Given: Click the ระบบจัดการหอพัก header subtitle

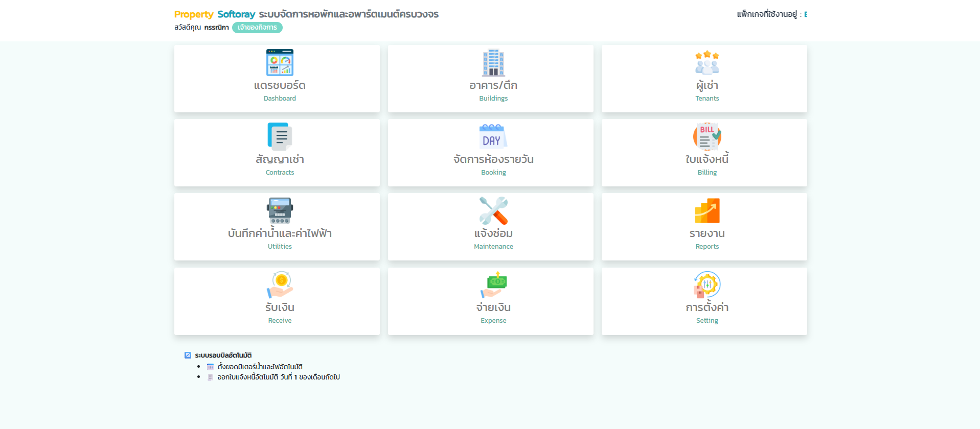Looking at the screenshot, I should [349, 14].
